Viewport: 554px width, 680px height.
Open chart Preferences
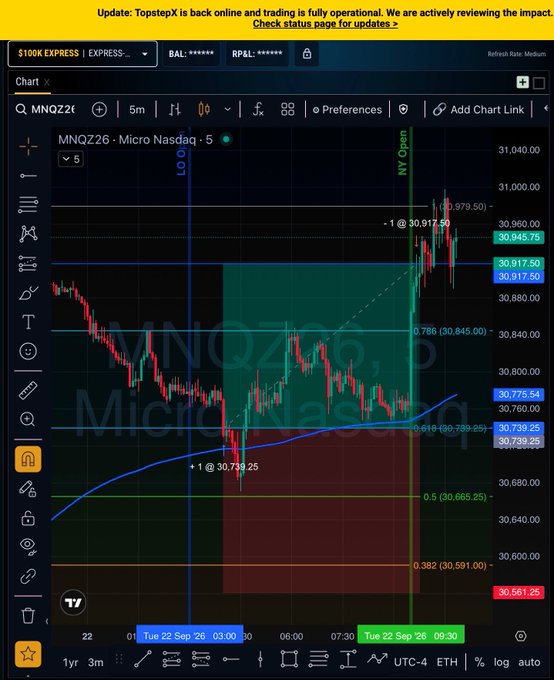point(347,110)
